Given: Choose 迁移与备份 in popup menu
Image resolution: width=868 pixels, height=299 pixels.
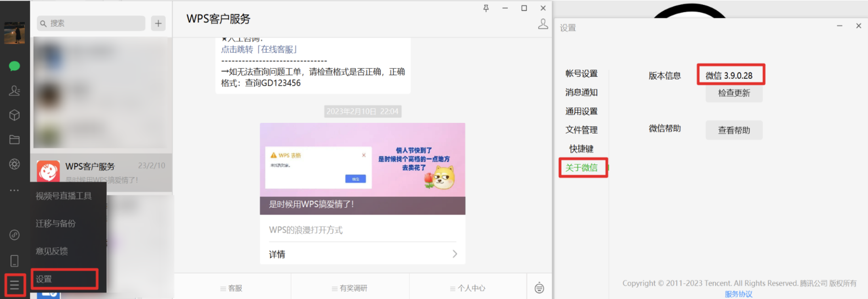Looking at the screenshot, I should coord(56,223).
